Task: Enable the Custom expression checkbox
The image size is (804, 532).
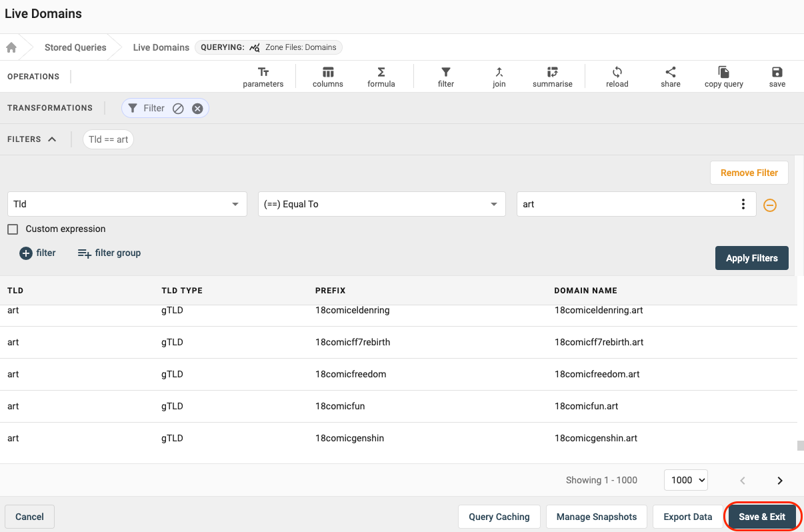Action: tap(13, 229)
